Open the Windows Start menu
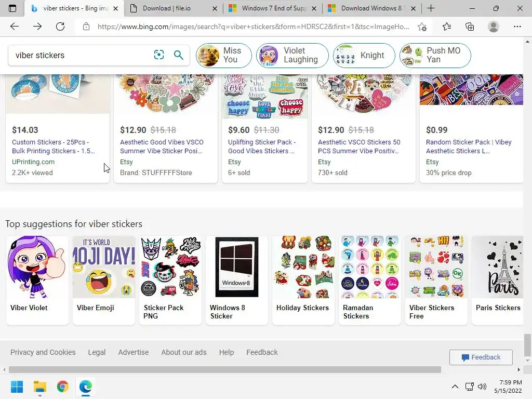 click(x=17, y=387)
